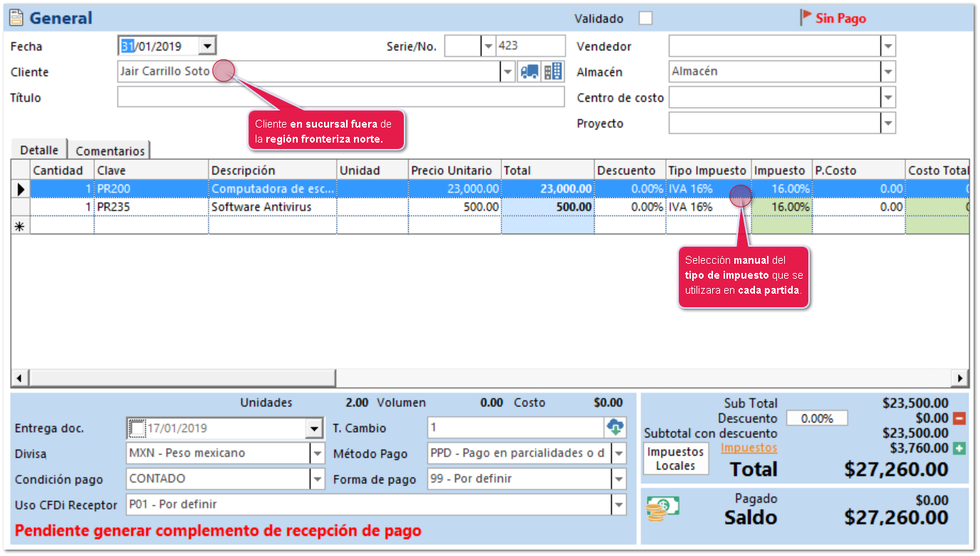Click the truck delivery icon beside Cliente
The height and width of the screenshot is (556, 980).
click(529, 71)
